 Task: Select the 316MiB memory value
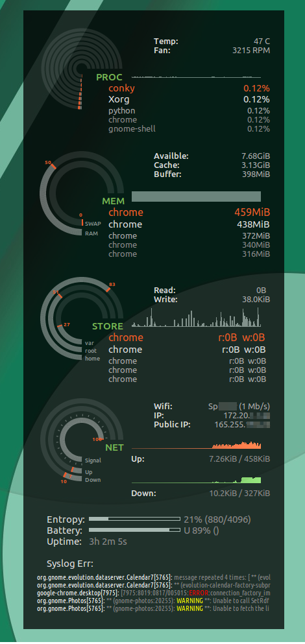tap(256, 254)
